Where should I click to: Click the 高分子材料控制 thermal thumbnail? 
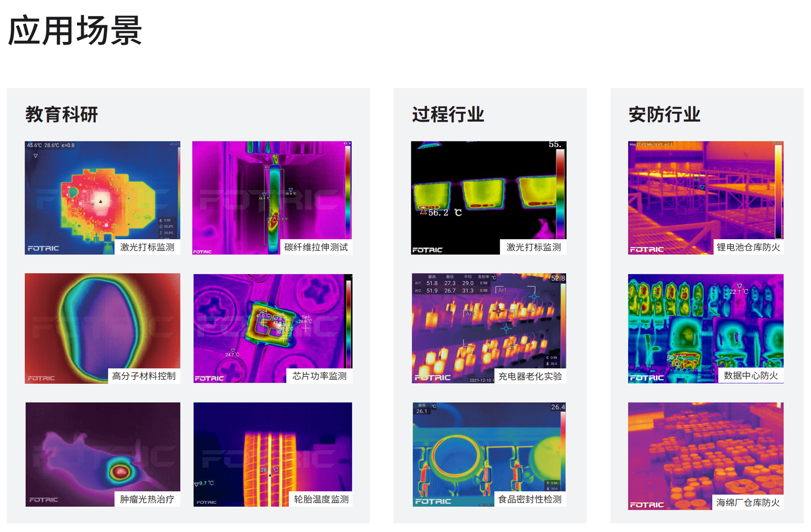tap(102, 328)
